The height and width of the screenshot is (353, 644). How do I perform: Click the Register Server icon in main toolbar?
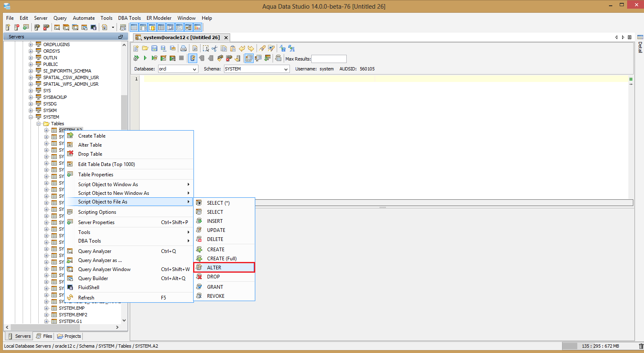point(8,27)
